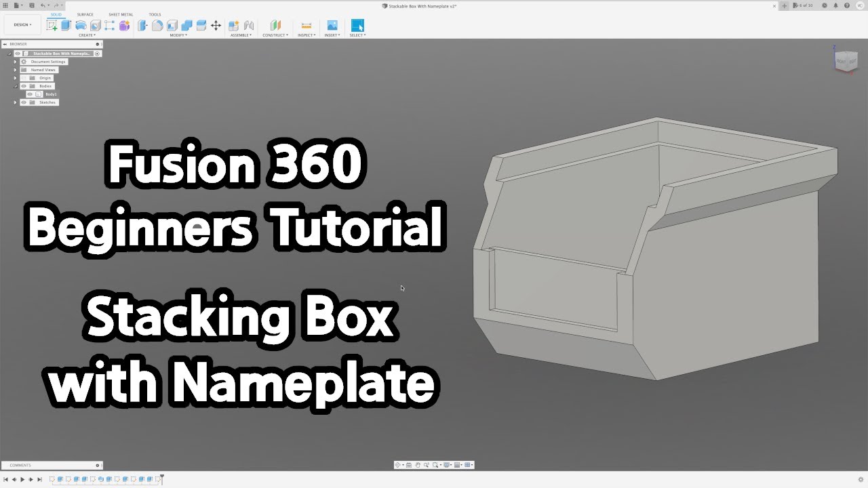Screen dimensions: 868x488
Task: Expand the Named Views node
Action: (x=15, y=70)
